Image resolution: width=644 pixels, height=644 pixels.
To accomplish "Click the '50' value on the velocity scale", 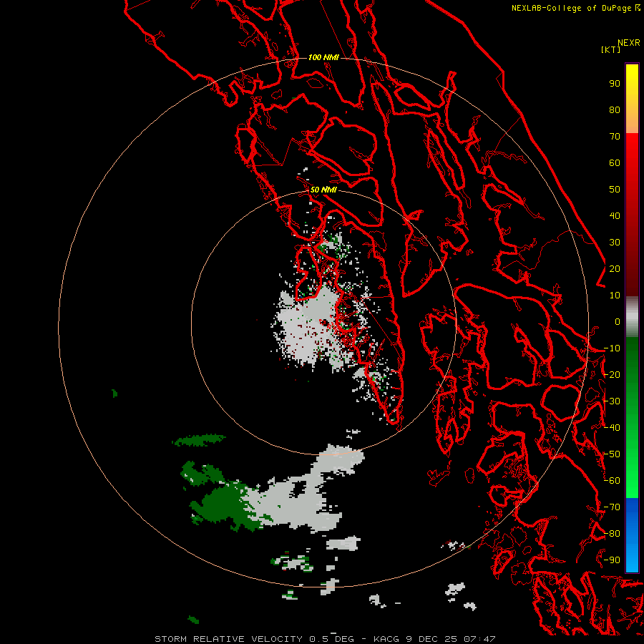I will point(615,190).
